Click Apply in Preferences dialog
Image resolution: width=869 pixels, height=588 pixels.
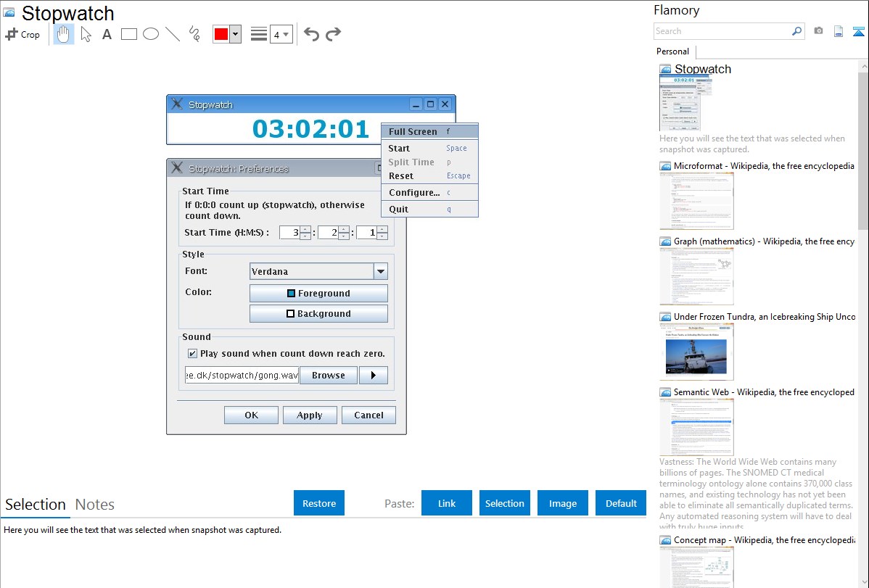tap(310, 415)
